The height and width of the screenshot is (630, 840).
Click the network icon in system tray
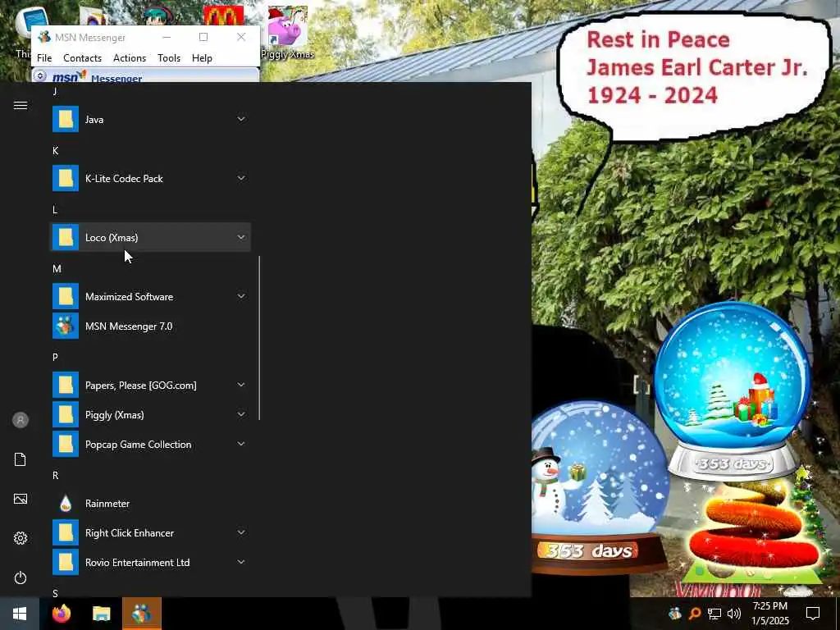click(714, 614)
